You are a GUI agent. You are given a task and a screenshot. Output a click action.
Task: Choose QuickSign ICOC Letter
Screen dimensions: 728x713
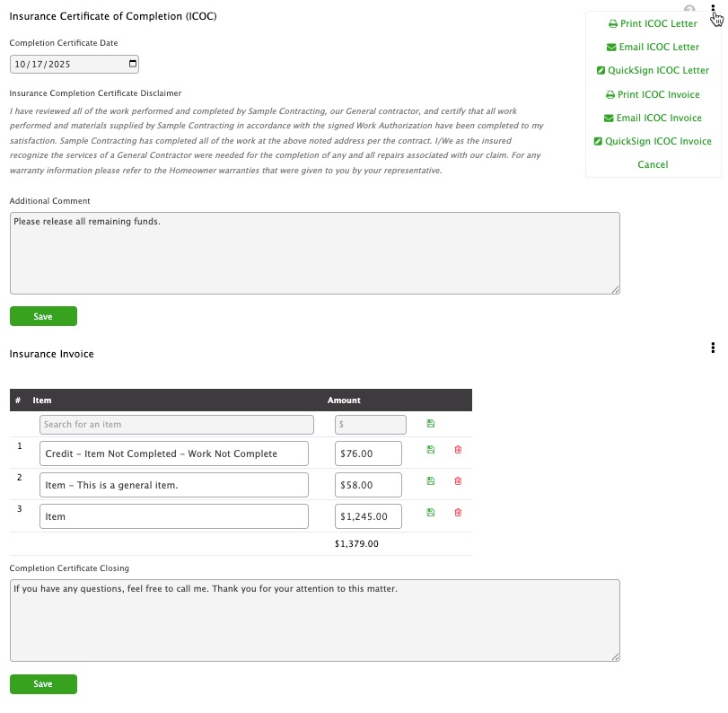pos(653,71)
